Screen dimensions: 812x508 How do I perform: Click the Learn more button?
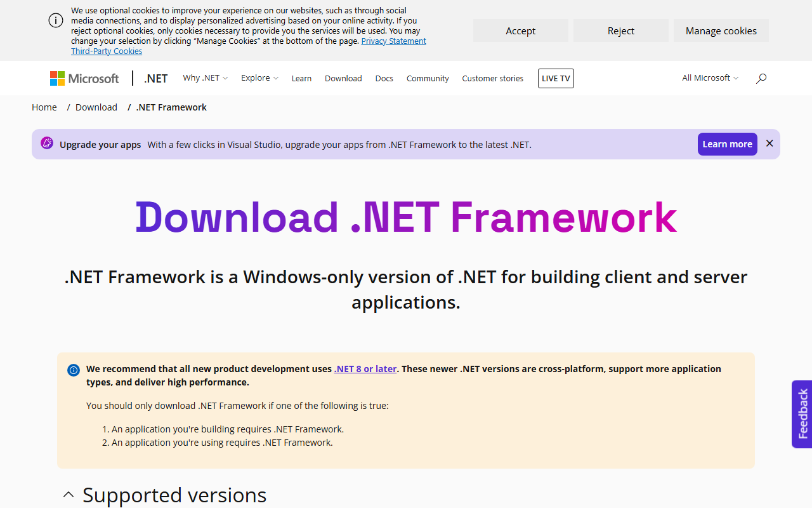point(728,144)
